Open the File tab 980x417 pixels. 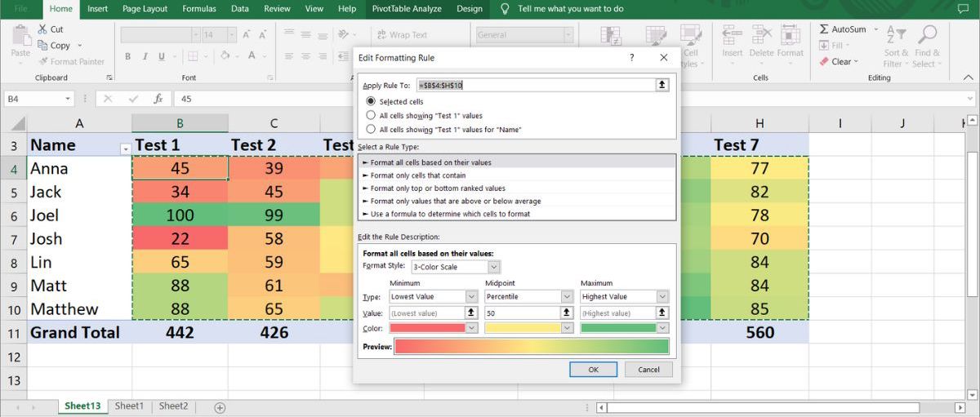coord(21,9)
